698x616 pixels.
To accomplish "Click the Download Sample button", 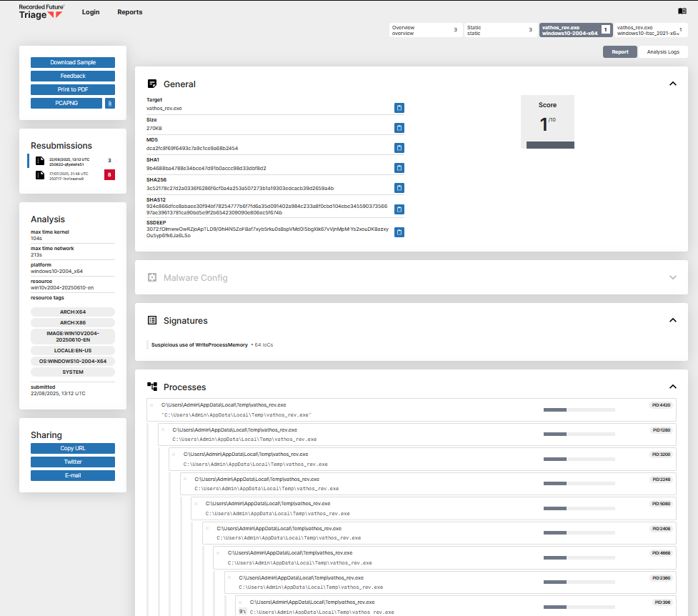I will 73,62.
